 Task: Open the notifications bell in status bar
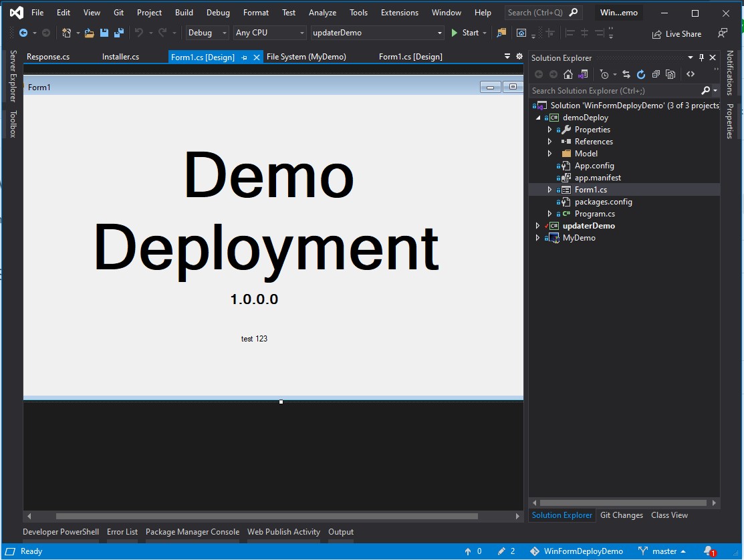tap(709, 551)
